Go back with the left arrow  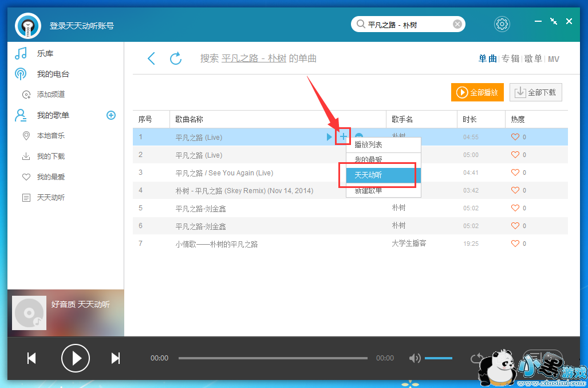tap(152, 58)
